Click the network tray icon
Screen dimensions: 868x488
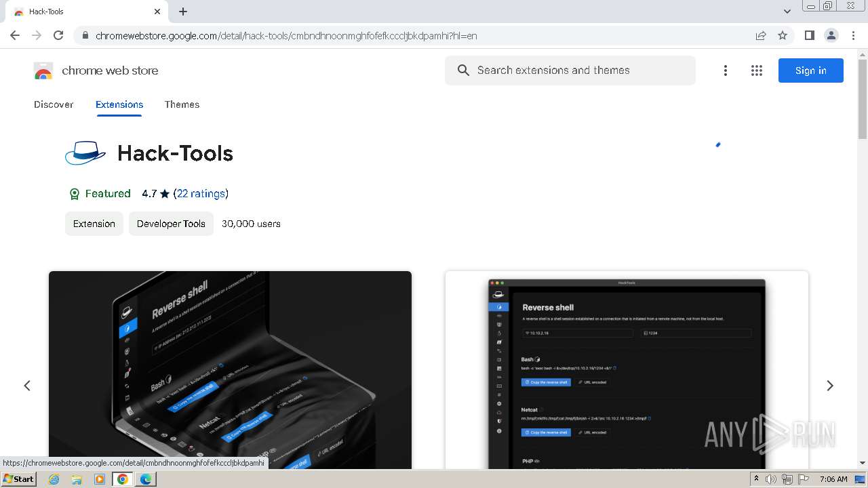pyautogui.click(x=787, y=479)
